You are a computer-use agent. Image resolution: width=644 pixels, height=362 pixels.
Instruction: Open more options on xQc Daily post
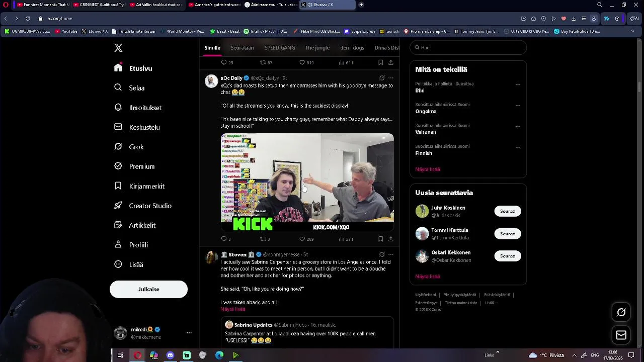point(391,78)
